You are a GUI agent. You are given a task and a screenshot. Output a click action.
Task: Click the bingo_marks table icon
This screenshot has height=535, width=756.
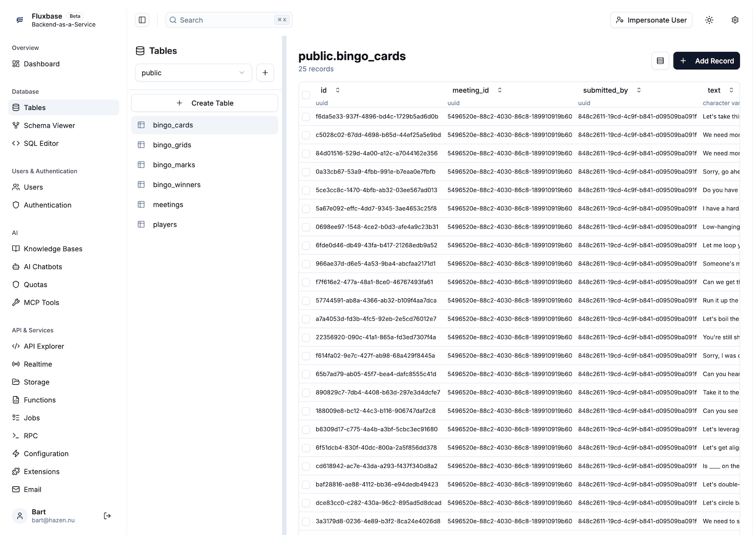141,165
